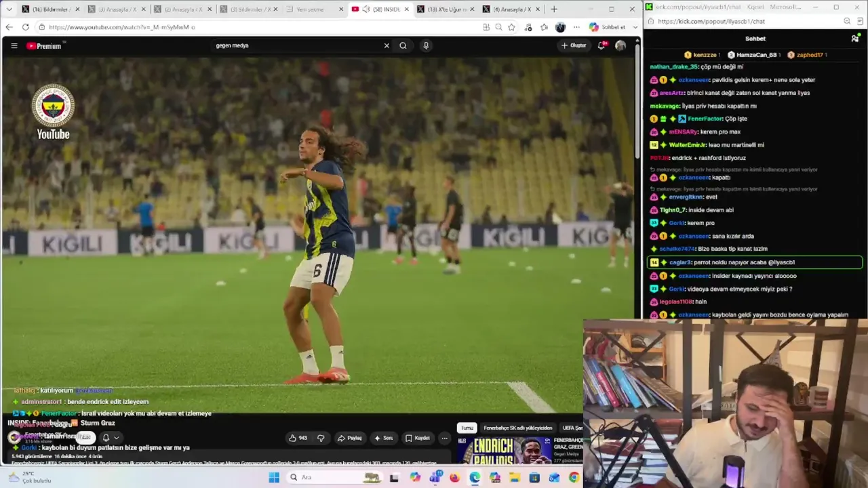Open the Endrick Pavlidis recommended video
This screenshot has height=488, width=868.
(x=503, y=451)
